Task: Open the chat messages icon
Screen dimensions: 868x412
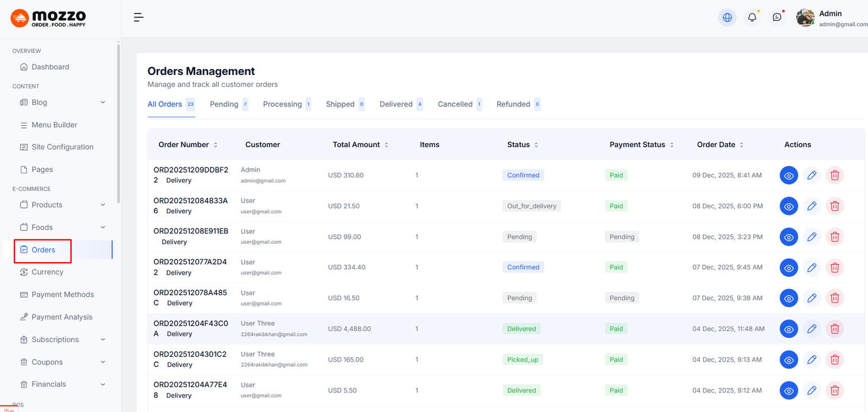Action: click(777, 17)
